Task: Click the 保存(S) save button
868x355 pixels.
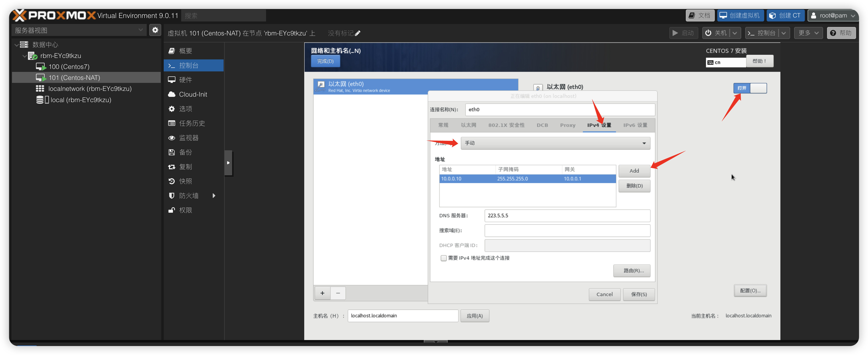Action: (x=639, y=294)
